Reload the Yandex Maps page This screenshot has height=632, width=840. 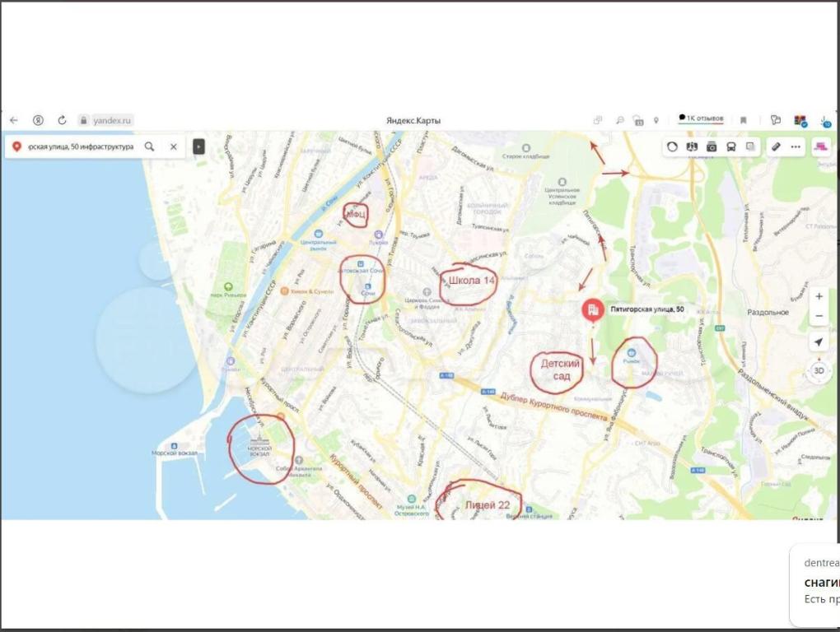(62, 120)
